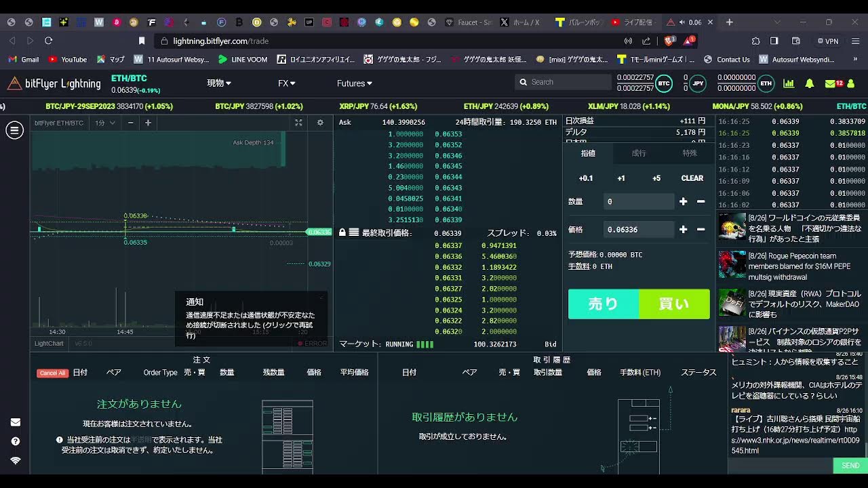Bookmark this page icon in address bar
The width and height of the screenshot is (868, 488).
point(142,41)
